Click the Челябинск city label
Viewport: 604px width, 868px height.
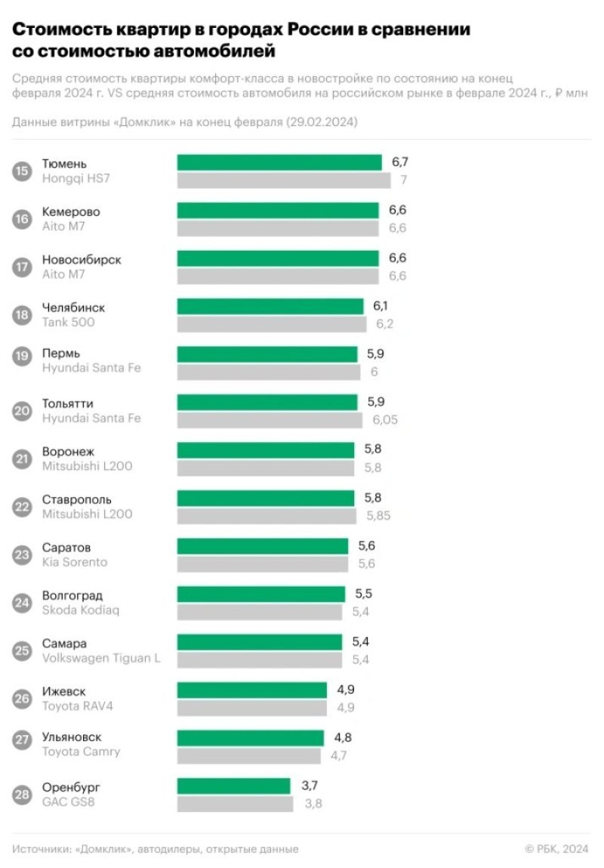tap(73, 307)
